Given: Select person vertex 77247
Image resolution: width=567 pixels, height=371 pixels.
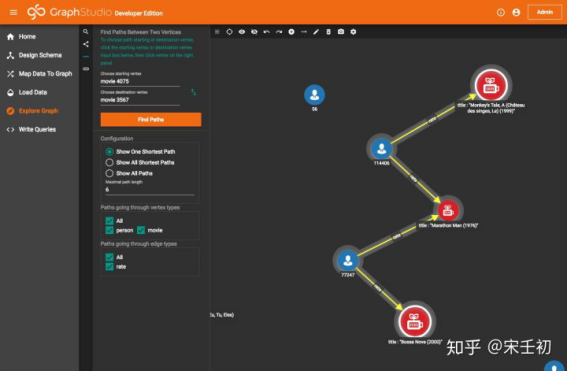Looking at the screenshot, I should click(x=348, y=260).
